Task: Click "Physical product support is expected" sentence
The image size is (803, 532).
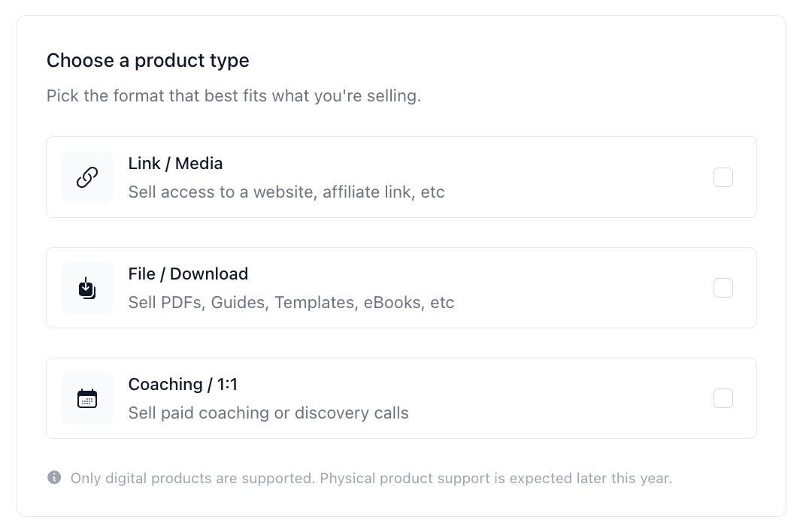Action: (495, 478)
